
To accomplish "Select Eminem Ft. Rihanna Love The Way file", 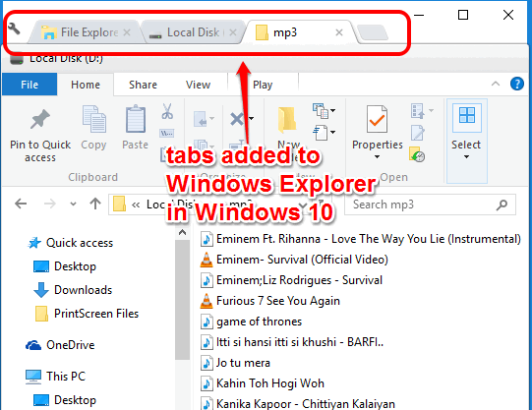I will [361, 239].
